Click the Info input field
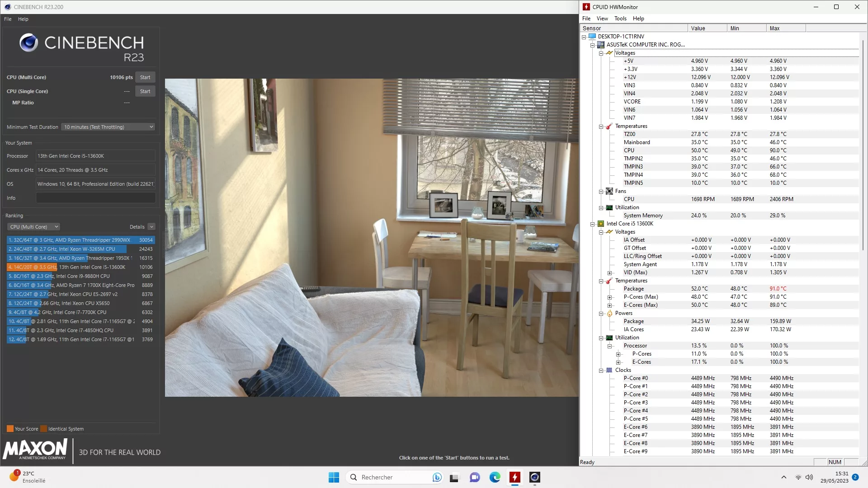The height and width of the screenshot is (488, 868). tap(96, 198)
